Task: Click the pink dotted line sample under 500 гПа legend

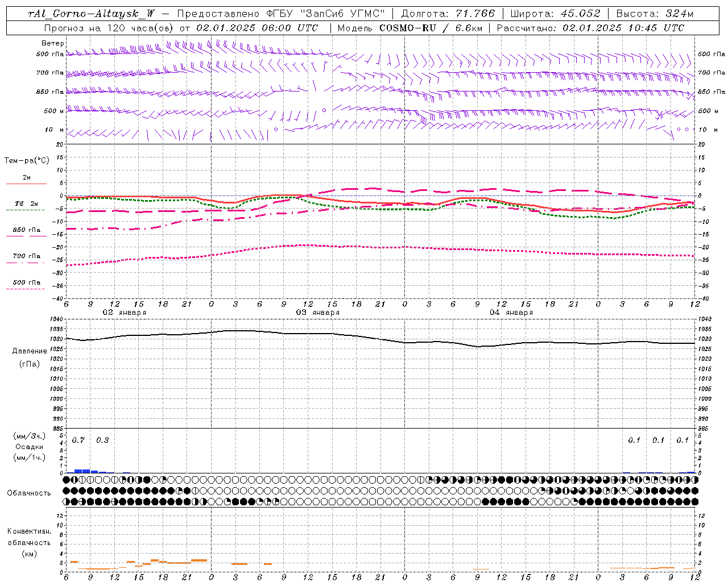Action: pos(25,289)
